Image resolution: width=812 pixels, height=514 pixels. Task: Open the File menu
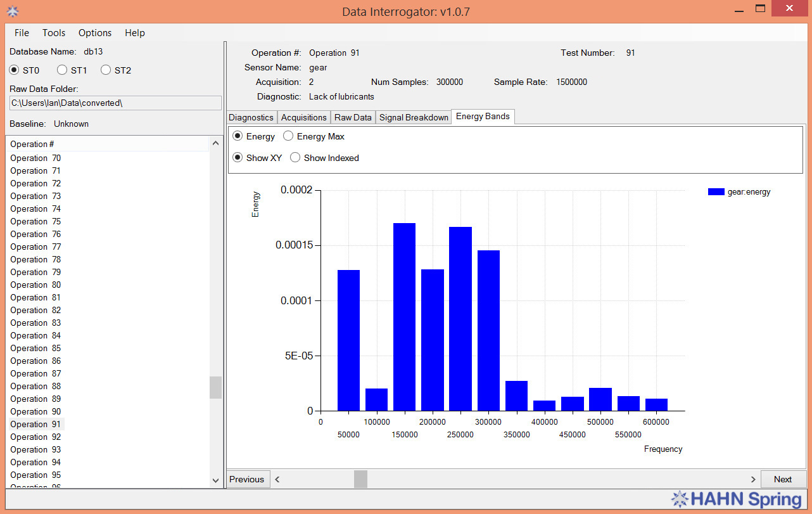[22, 32]
